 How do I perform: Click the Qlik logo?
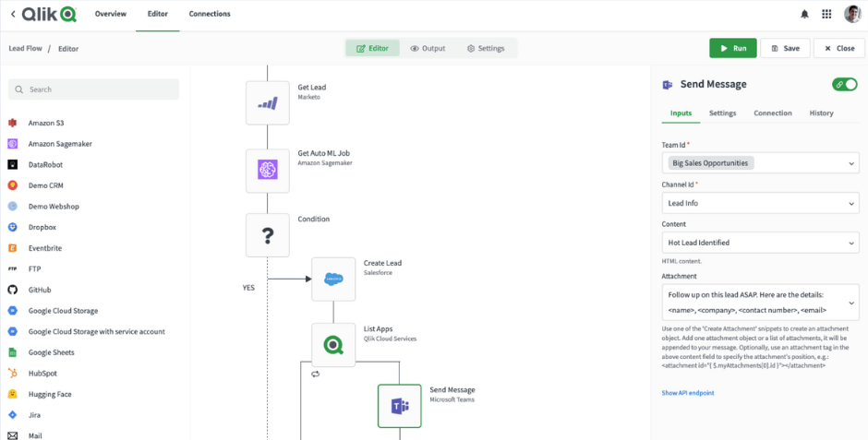[x=49, y=14]
